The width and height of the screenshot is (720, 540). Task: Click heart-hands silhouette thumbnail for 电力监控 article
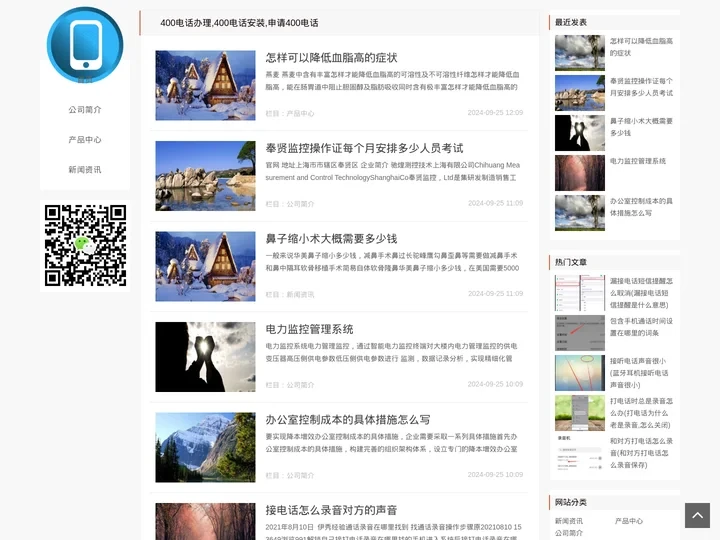[x=205, y=357]
